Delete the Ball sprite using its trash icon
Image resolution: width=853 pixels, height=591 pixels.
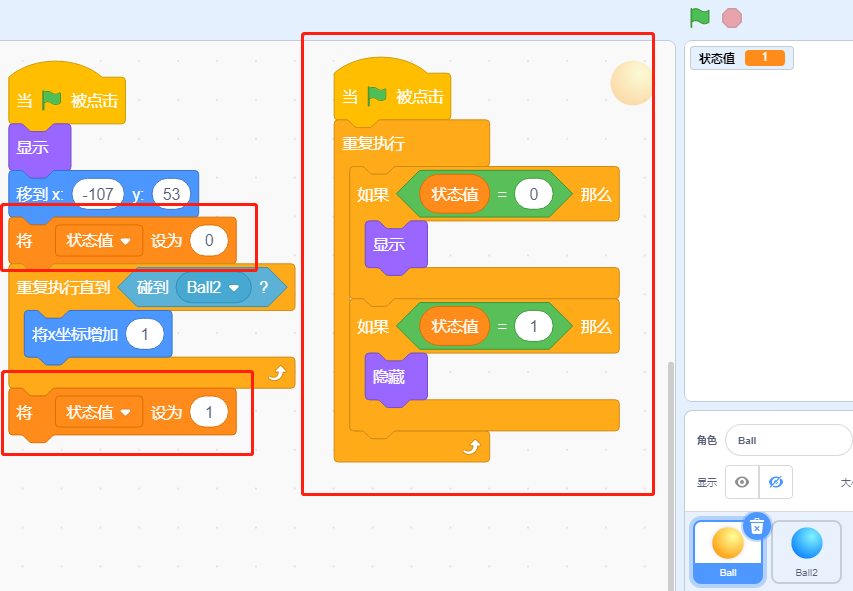pyautogui.click(x=757, y=526)
